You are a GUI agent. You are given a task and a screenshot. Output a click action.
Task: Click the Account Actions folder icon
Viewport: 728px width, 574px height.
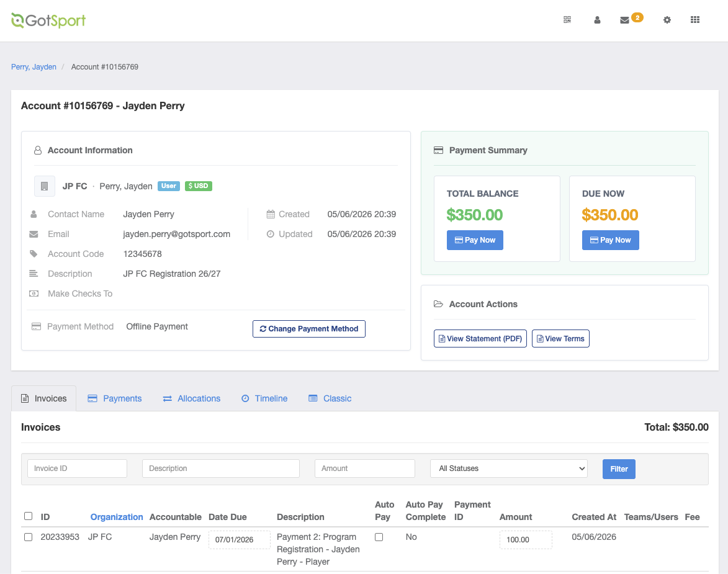(438, 304)
